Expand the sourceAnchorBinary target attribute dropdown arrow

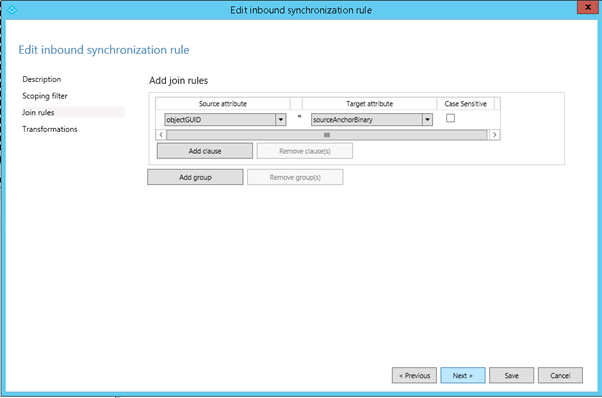coord(427,120)
